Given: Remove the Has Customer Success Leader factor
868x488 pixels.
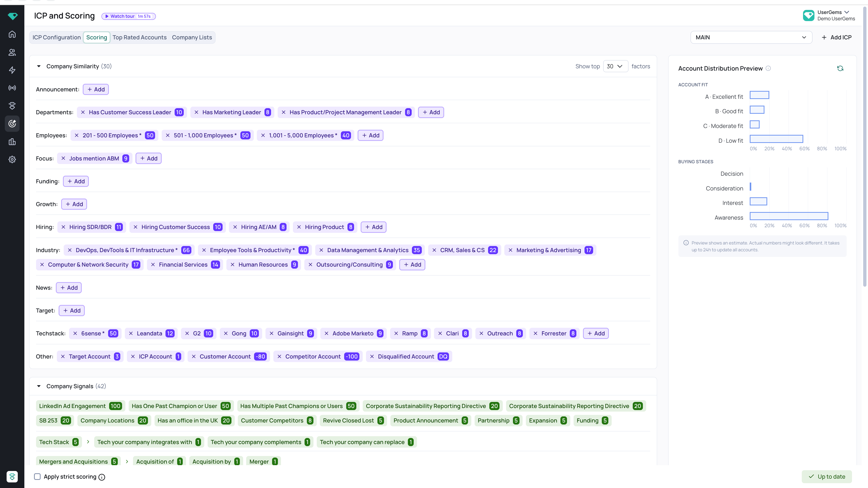Looking at the screenshot, I should 83,112.
